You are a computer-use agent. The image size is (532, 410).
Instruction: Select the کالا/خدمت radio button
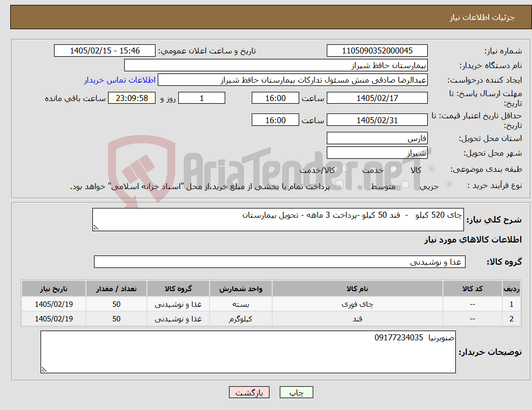click(x=345, y=169)
